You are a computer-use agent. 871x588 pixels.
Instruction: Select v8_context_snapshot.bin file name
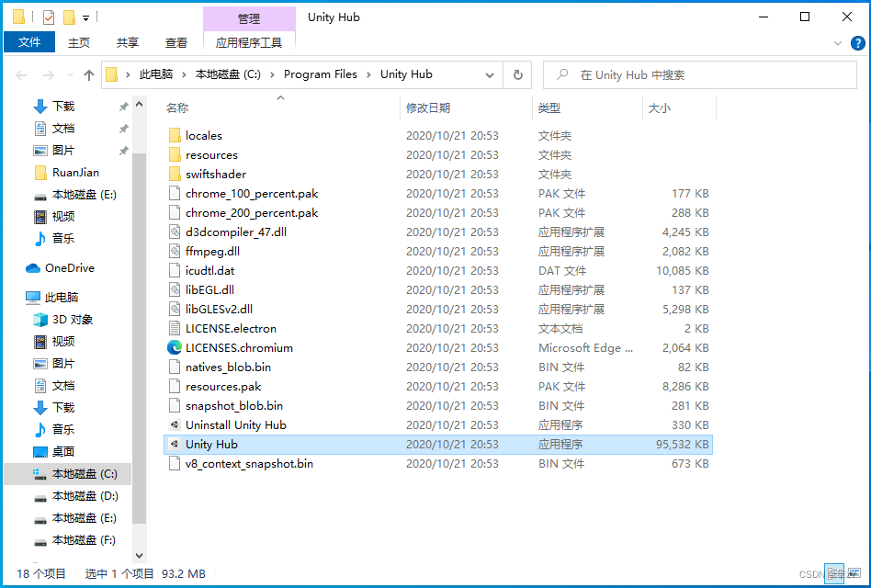[249, 464]
